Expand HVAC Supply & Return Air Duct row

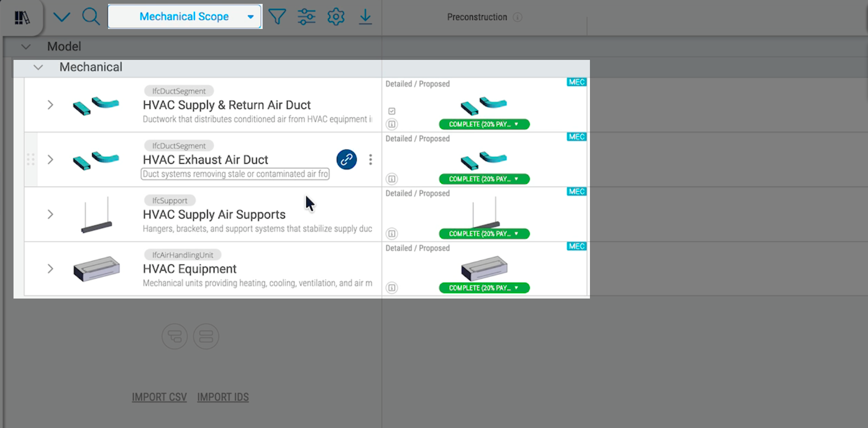pyautogui.click(x=50, y=105)
